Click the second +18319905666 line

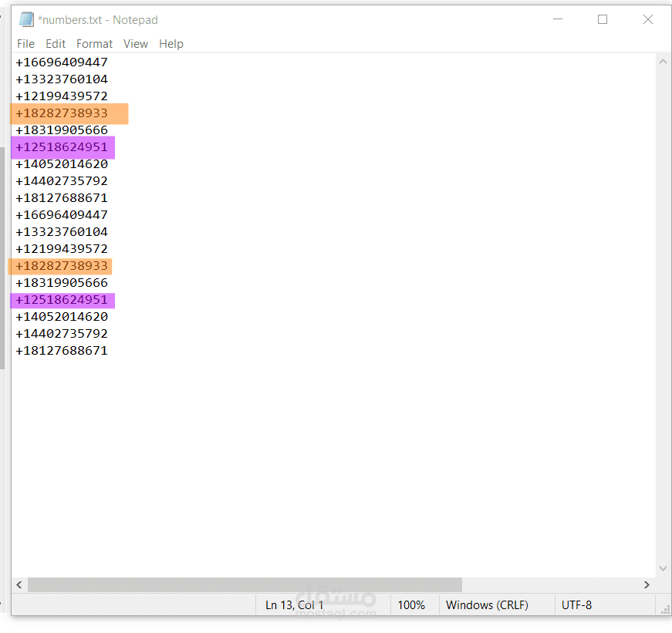pyautogui.click(x=62, y=283)
